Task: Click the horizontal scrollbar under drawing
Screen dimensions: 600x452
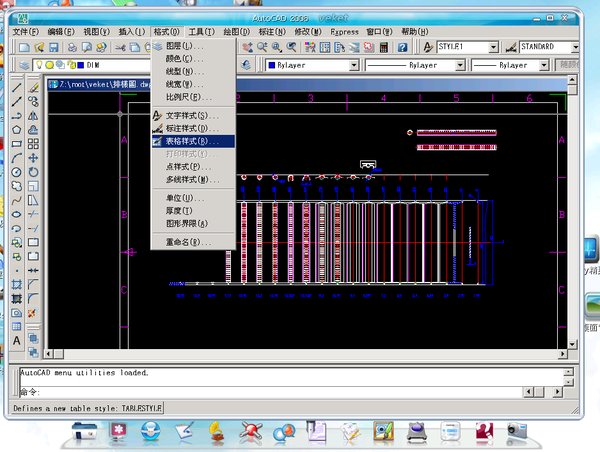Action: tap(300, 354)
